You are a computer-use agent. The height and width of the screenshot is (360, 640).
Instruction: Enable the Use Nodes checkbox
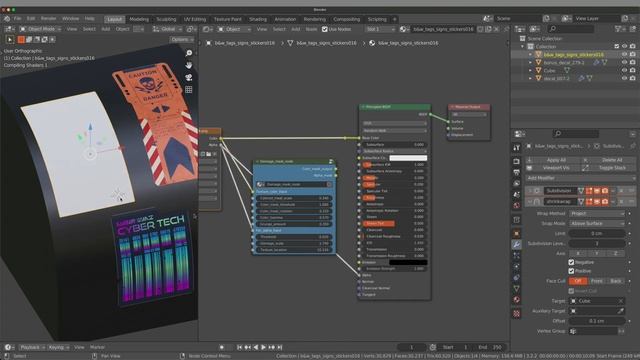325,29
